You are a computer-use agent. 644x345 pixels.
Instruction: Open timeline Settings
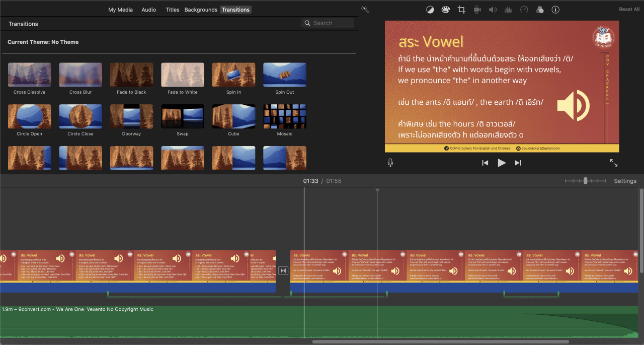point(625,181)
